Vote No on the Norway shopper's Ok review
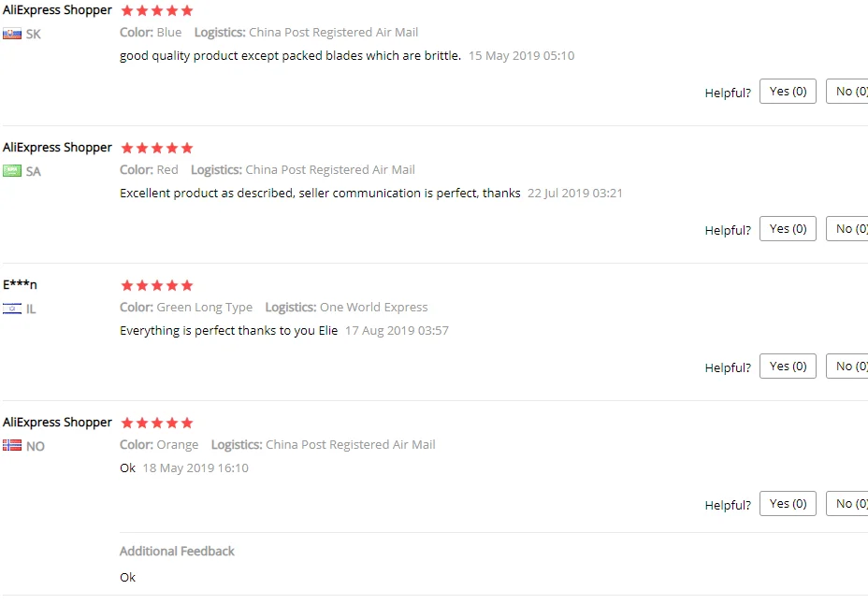The image size is (868, 604). coord(847,503)
